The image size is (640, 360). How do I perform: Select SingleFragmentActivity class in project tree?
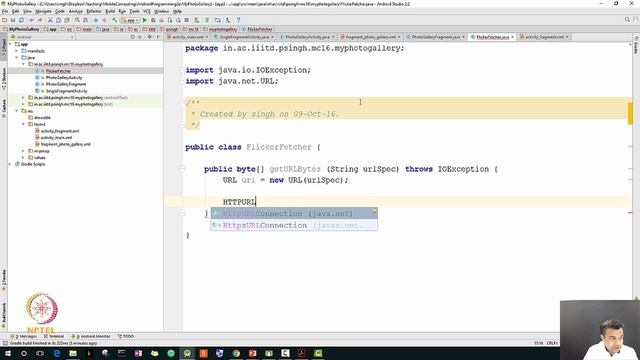66,91
